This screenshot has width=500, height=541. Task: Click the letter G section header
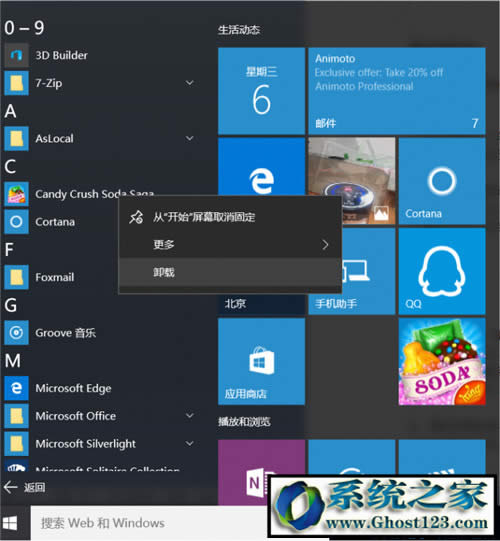(11, 305)
